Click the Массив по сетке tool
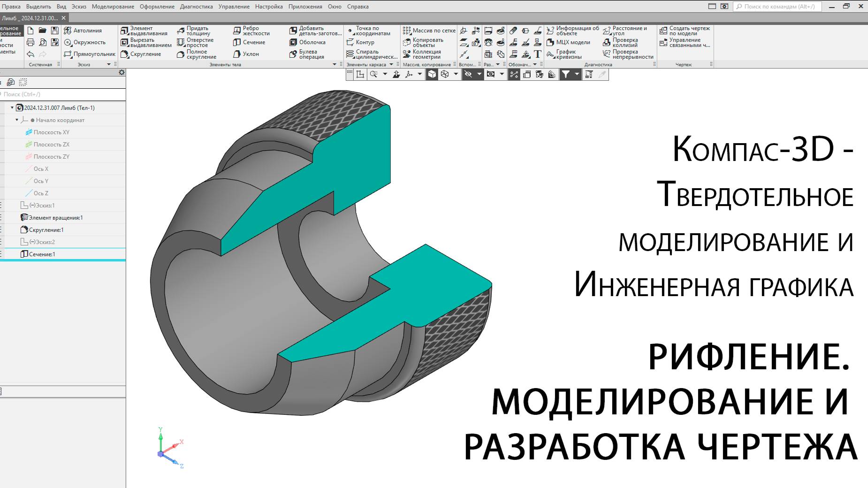The width and height of the screenshot is (868, 488). tap(429, 30)
